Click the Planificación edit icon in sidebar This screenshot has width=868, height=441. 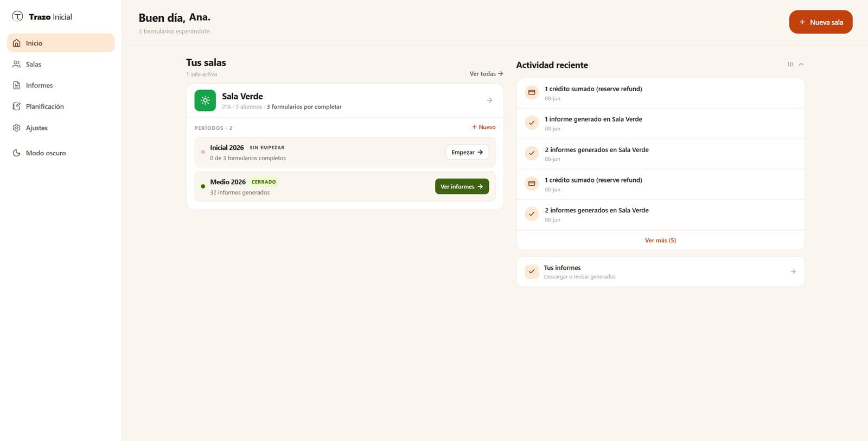(16, 106)
